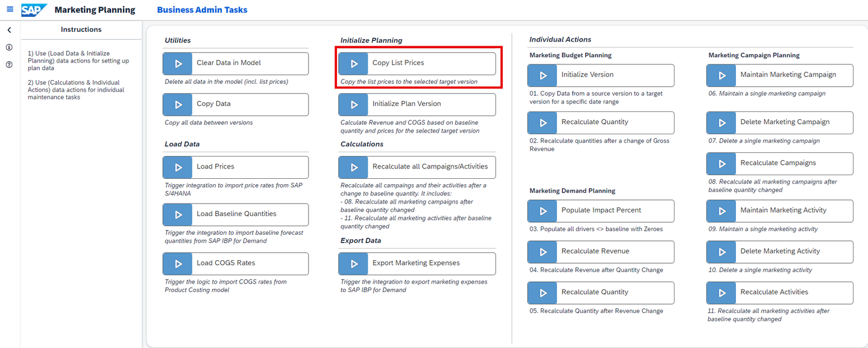
Task: Run the Delete Marketing Activity play icon
Action: click(722, 252)
